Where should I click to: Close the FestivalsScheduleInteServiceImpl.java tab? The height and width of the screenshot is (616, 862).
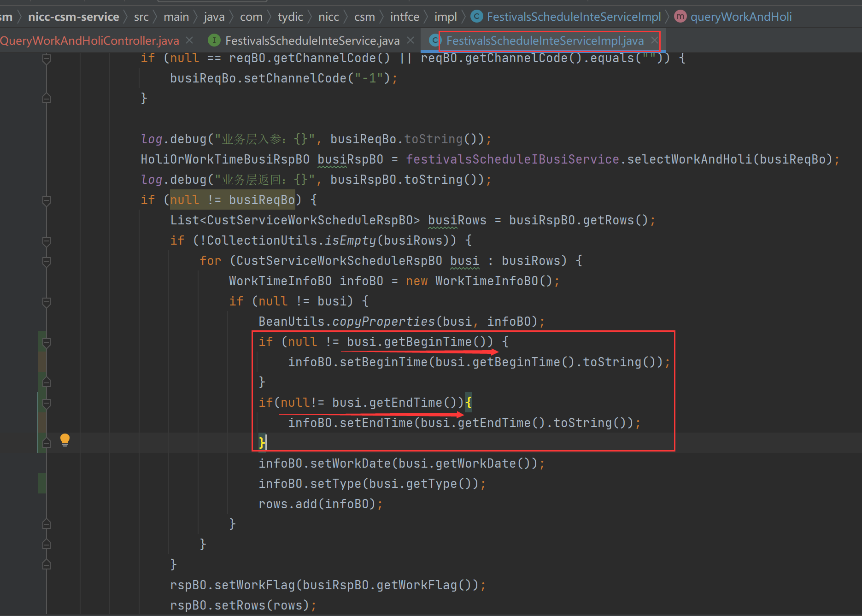coord(655,40)
